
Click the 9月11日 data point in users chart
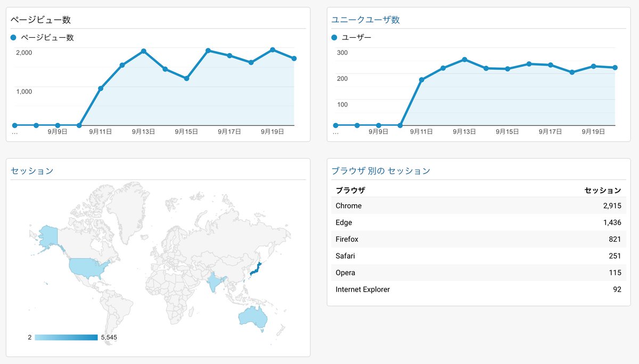click(x=421, y=80)
